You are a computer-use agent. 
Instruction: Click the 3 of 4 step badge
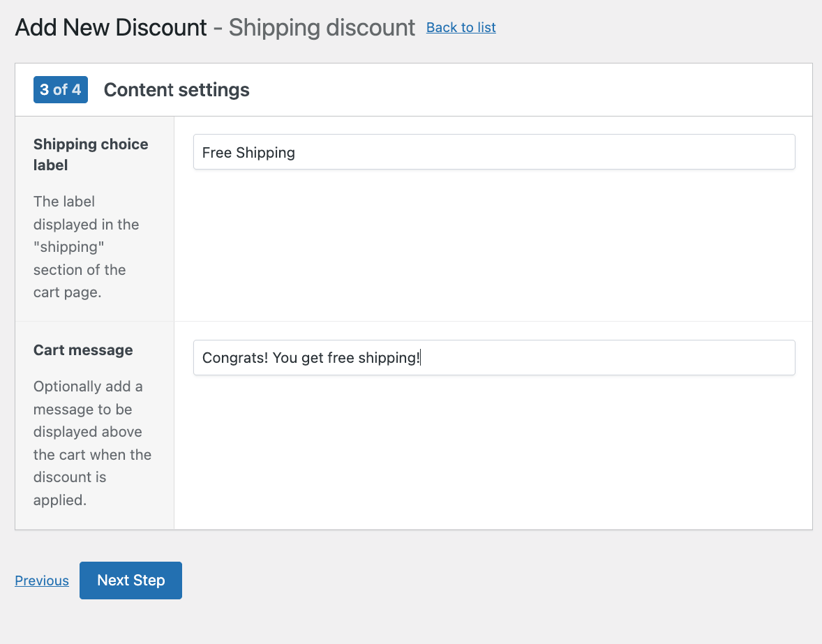click(x=61, y=90)
